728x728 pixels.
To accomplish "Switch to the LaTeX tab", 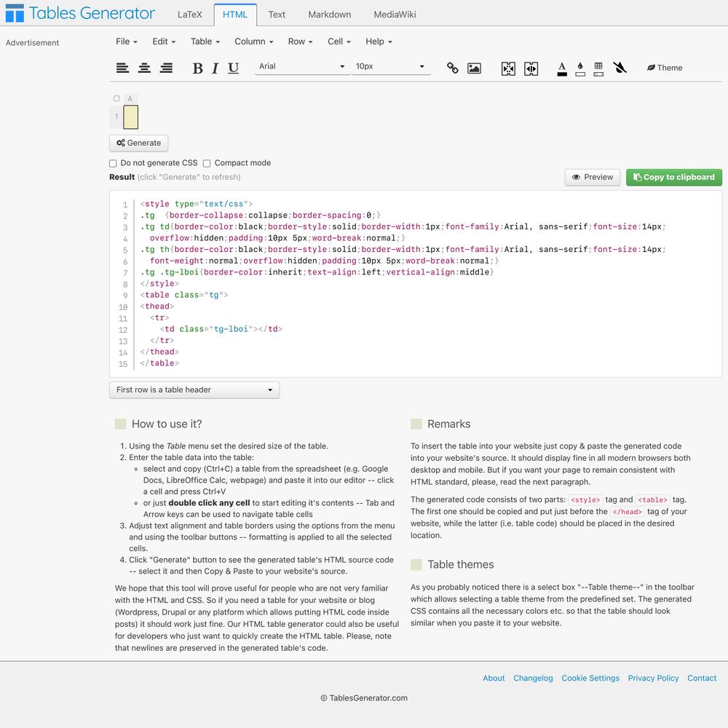I will pyautogui.click(x=190, y=15).
